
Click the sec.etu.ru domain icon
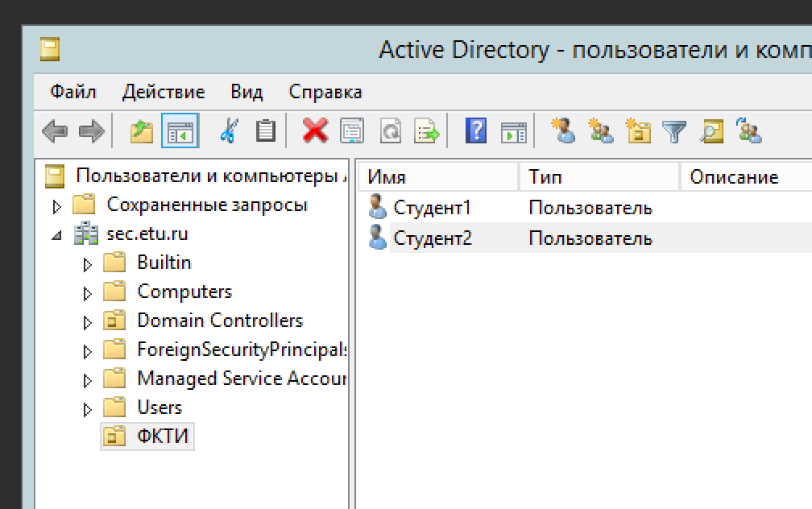coord(86,233)
